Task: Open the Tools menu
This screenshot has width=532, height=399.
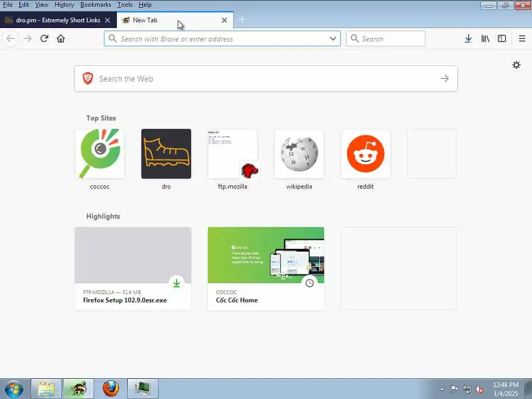Action: [x=125, y=5]
